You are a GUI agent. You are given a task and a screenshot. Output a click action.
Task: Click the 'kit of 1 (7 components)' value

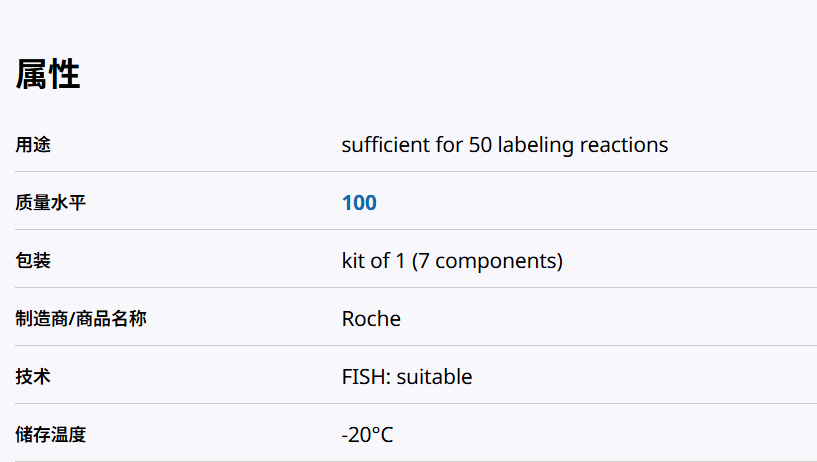(452, 261)
